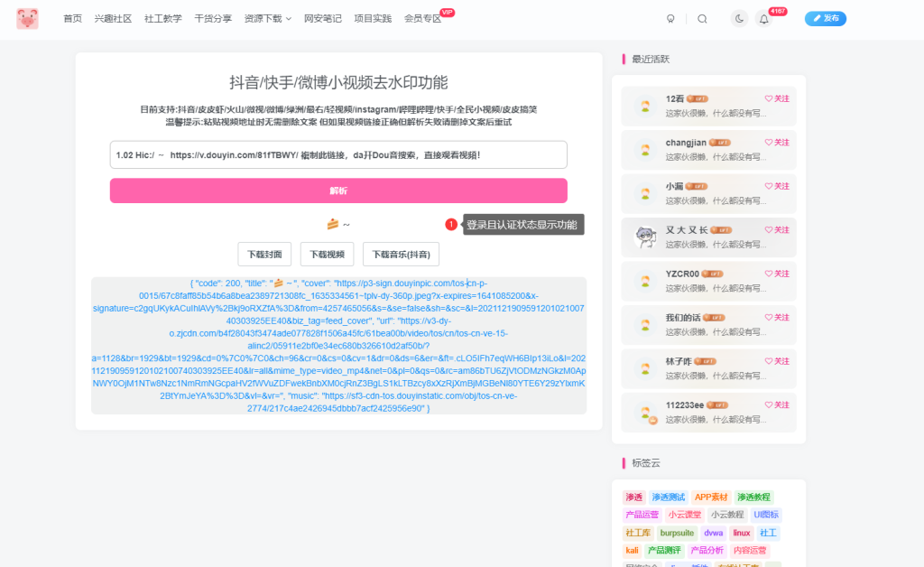Screen dimensions: 924x567
Task: Select the 小云课堂 tag
Action: coord(685,515)
